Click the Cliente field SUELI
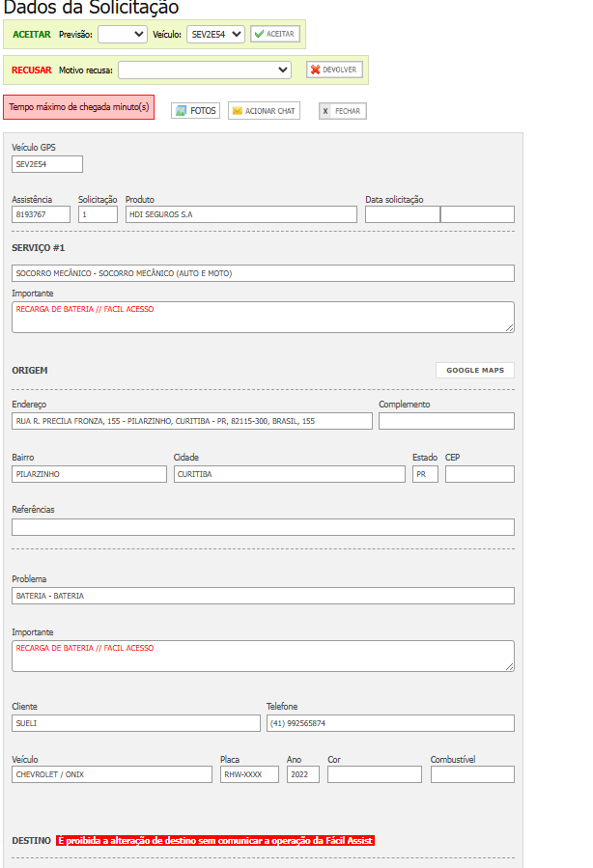 (135, 723)
